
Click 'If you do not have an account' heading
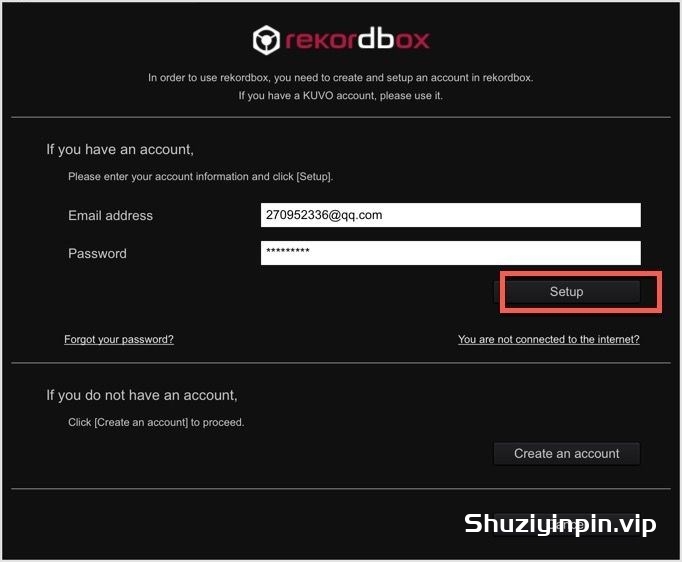tap(142, 395)
